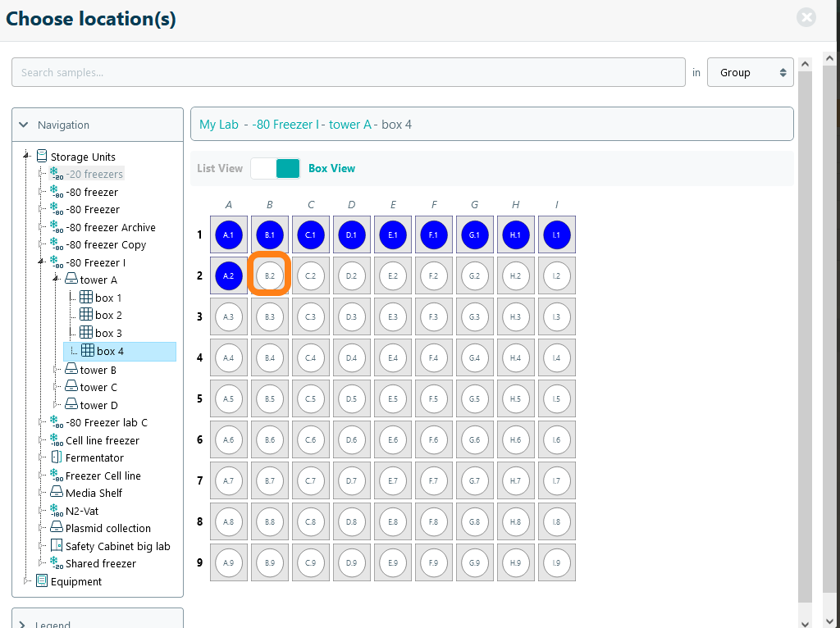The height and width of the screenshot is (628, 840).
Task: Click the Media Shelf icon
Action: click(x=57, y=493)
